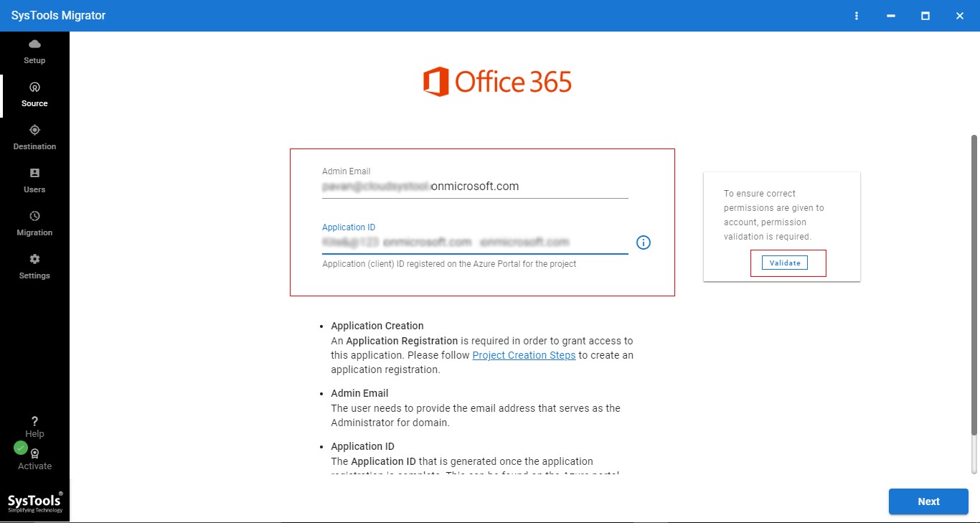
Task: Click the SysTools Migrator title bar text
Action: (x=57, y=15)
